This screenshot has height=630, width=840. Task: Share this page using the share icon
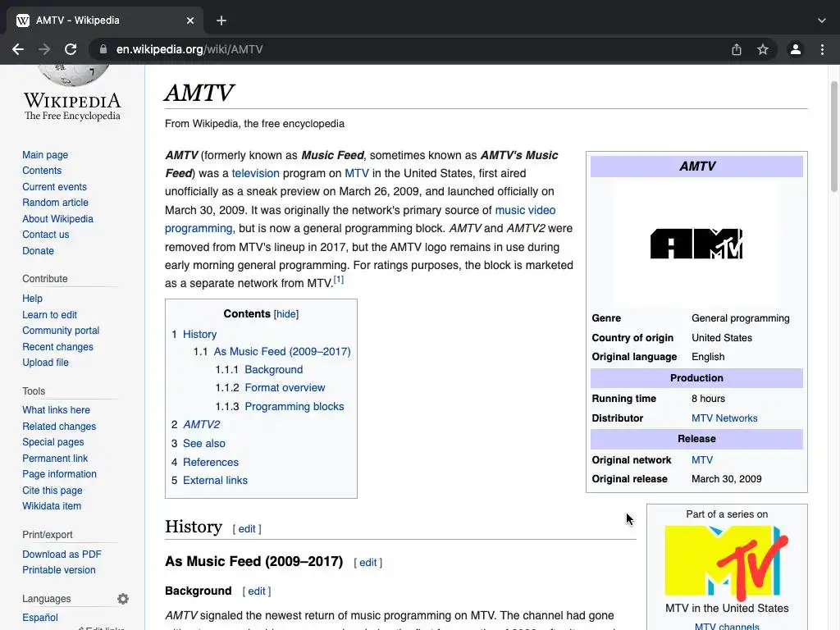pyautogui.click(x=737, y=49)
